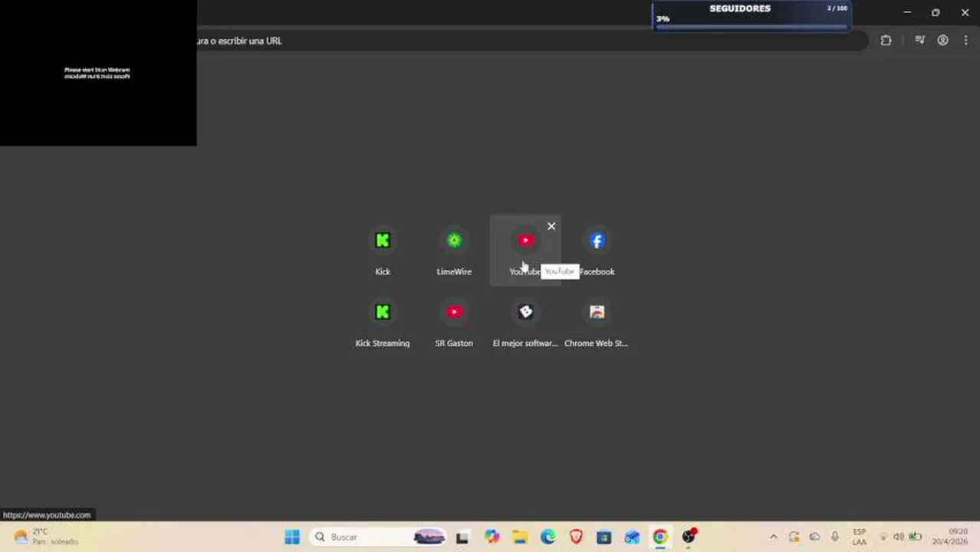Open the Chrome three-dot menu
This screenshot has width=980, height=552.
tap(965, 41)
